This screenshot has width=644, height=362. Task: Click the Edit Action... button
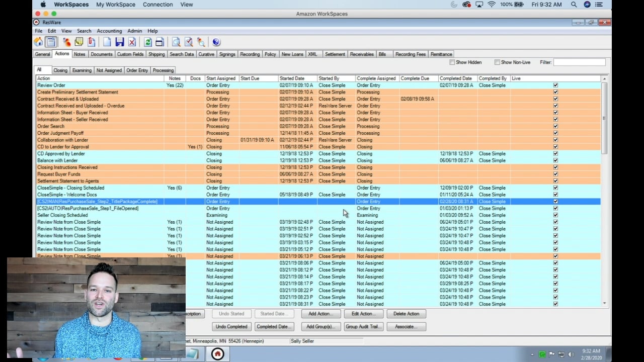coord(363,314)
